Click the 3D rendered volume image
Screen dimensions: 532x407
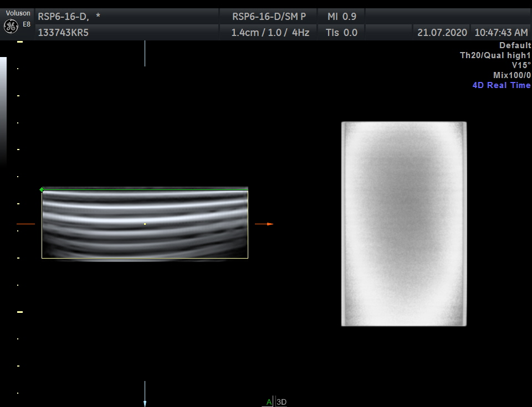[x=403, y=224]
